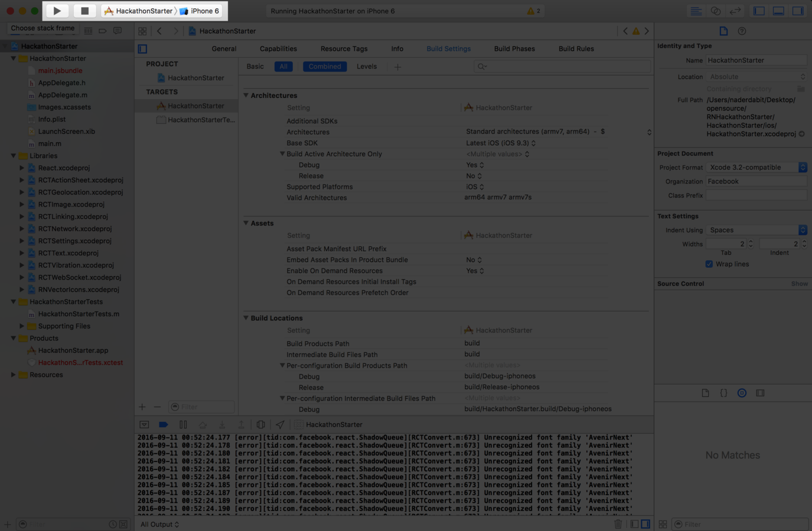Open the Info tab

pyautogui.click(x=397, y=49)
